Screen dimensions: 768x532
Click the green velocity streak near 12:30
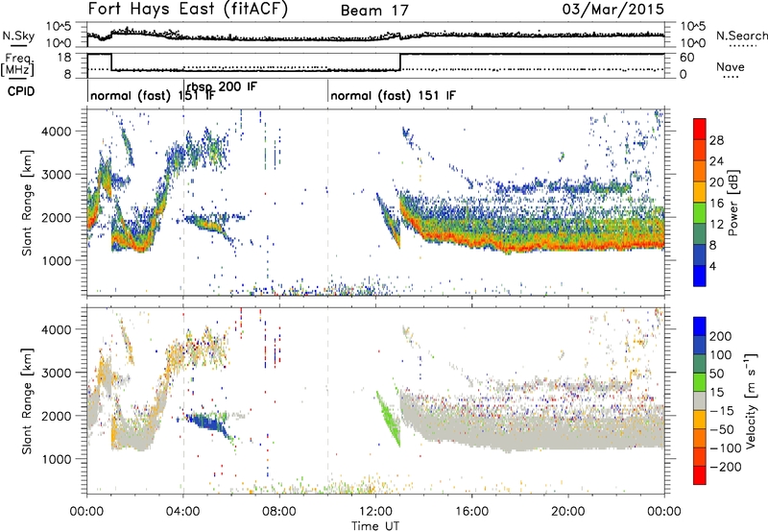tap(388, 418)
